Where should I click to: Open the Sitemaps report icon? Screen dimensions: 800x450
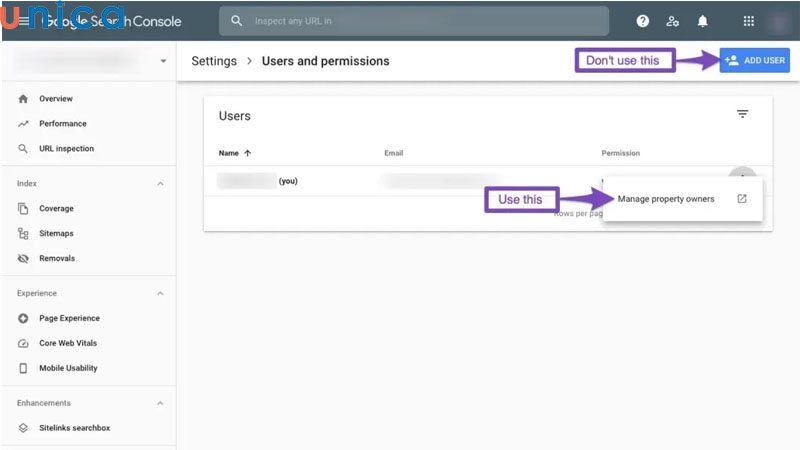[x=23, y=233]
